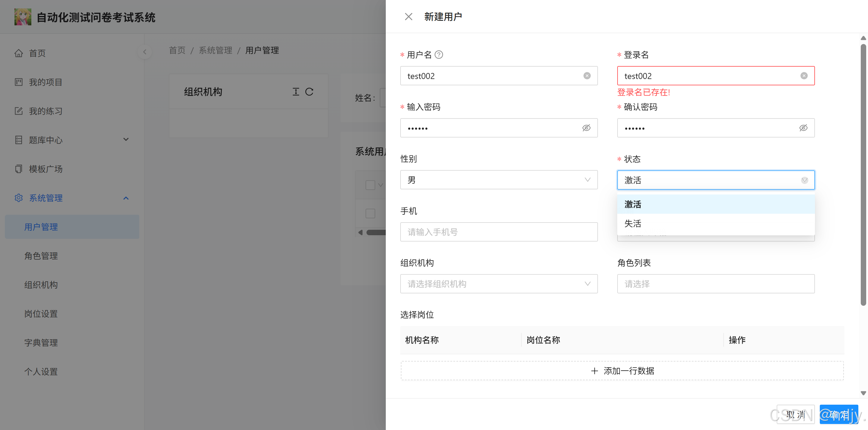Image resolution: width=868 pixels, height=430 pixels.
Task: Click the 手机 phone number input field
Action: pos(499,232)
